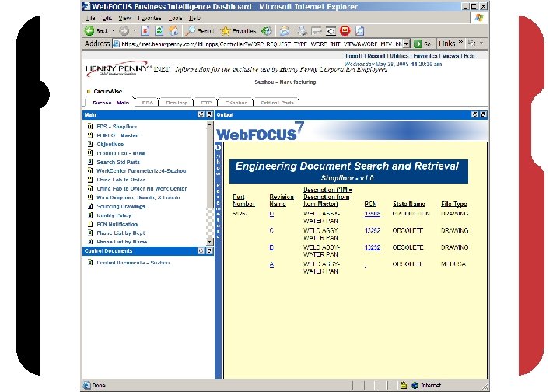560x392 pixels.
Task: Open revision B link in the table
Action: [271, 247]
